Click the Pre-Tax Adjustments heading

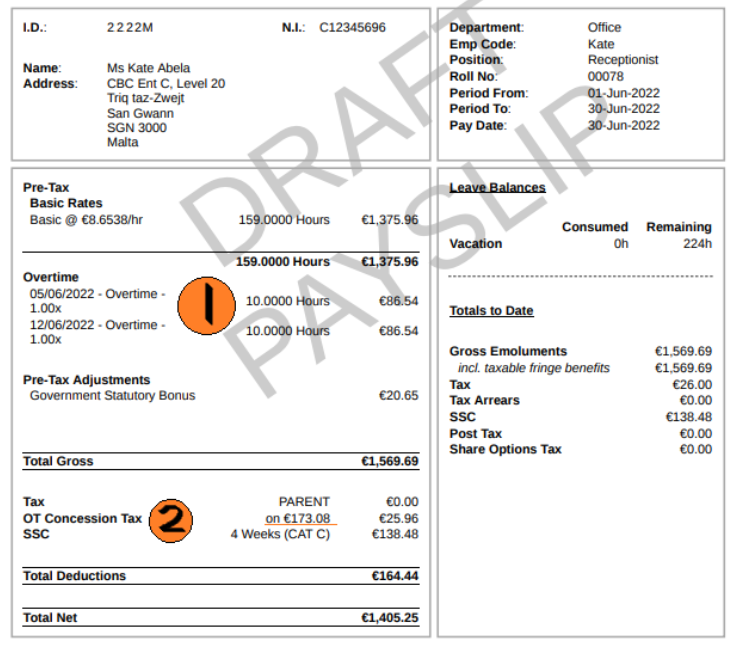(x=87, y=380)
